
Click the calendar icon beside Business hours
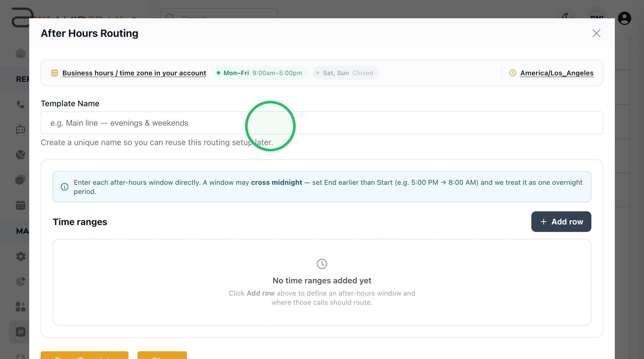[x=55, y=73]
